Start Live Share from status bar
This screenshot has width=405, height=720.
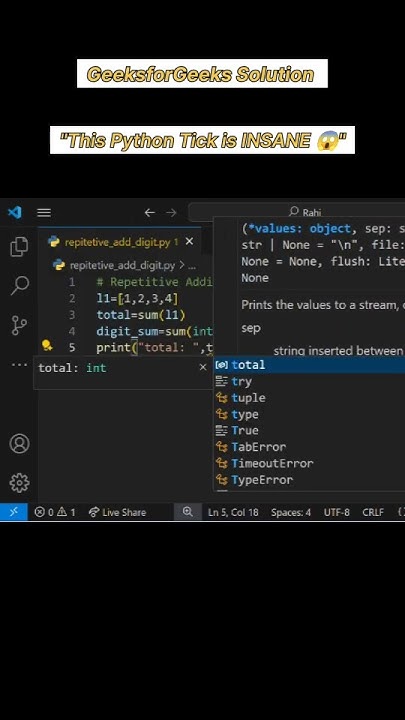pyautogui.click(x=118, y=512)
